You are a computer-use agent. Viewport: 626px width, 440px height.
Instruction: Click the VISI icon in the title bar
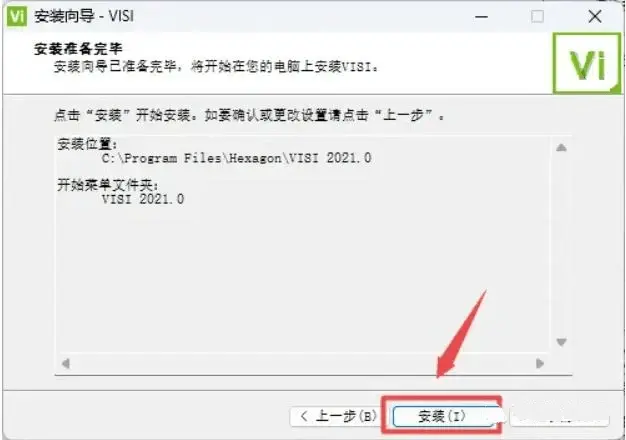pos(17,16)
